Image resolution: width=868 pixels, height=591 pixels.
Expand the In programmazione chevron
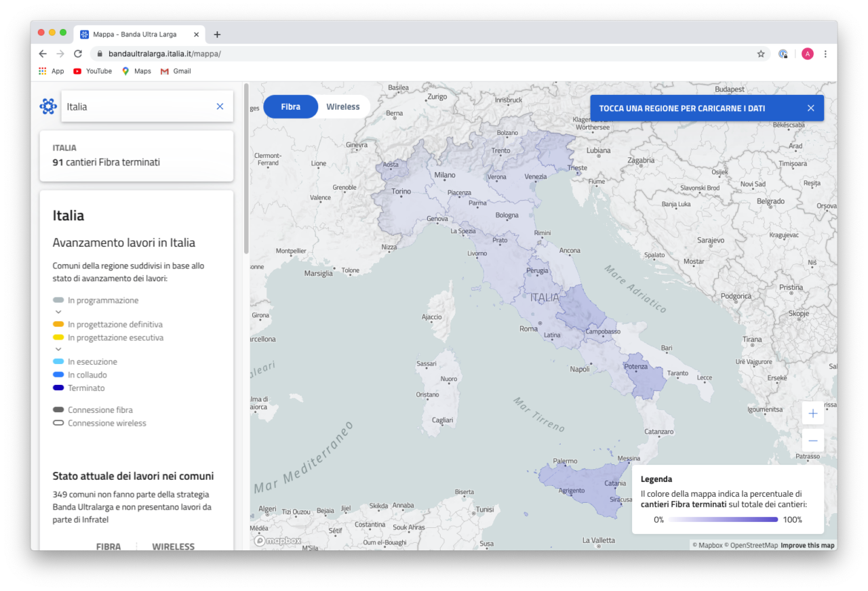[x=58, y=312]
